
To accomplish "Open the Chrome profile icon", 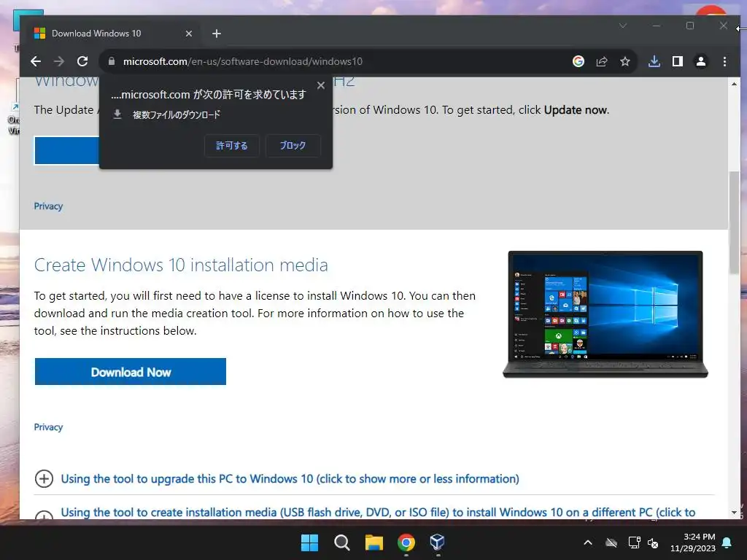I will coord(701,61).
